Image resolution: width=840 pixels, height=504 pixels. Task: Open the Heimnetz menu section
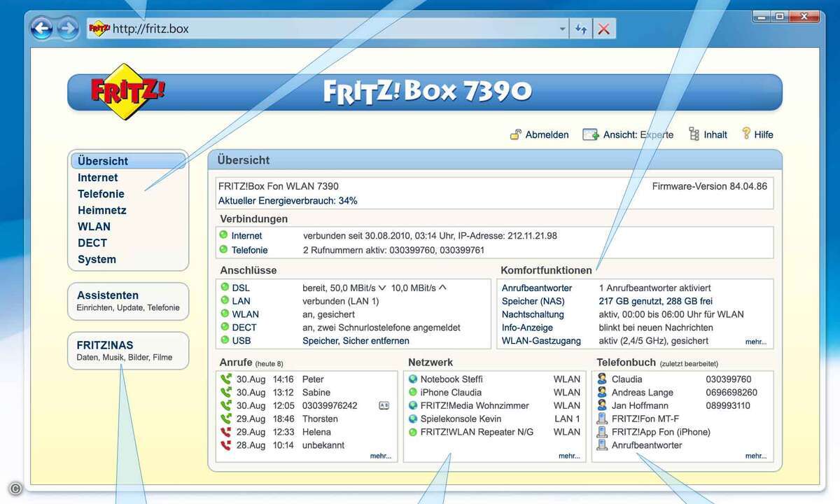pos(102,210)
